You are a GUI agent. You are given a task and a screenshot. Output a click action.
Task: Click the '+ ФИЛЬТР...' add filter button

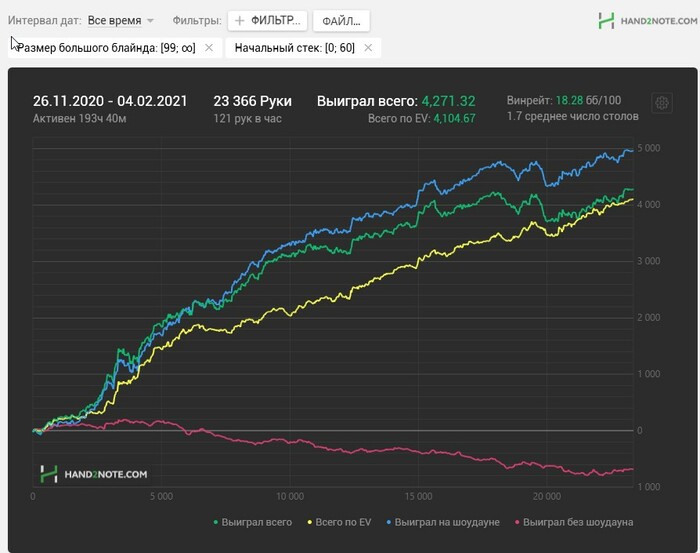click(x=267, y=21)
